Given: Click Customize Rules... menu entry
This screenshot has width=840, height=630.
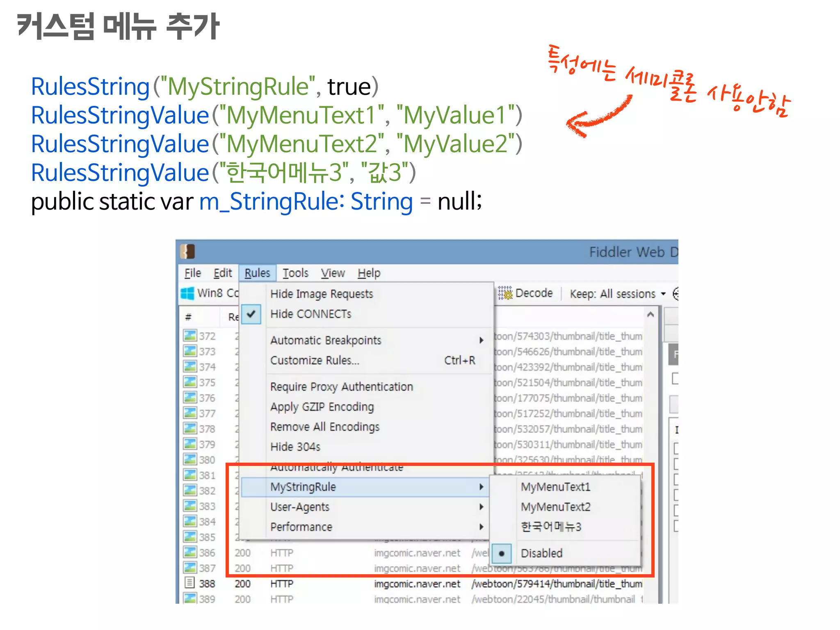Looking at the screenshot, I should pos(314,361).
